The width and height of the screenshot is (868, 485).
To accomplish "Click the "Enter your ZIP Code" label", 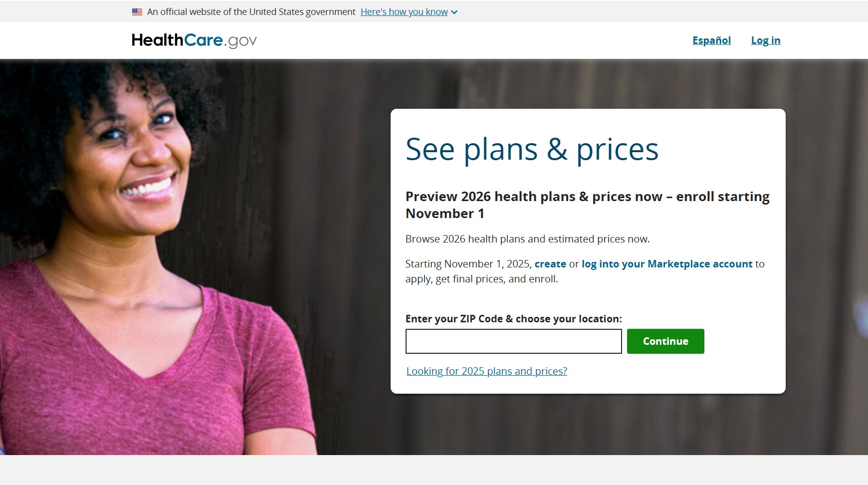I will [513, 319].
